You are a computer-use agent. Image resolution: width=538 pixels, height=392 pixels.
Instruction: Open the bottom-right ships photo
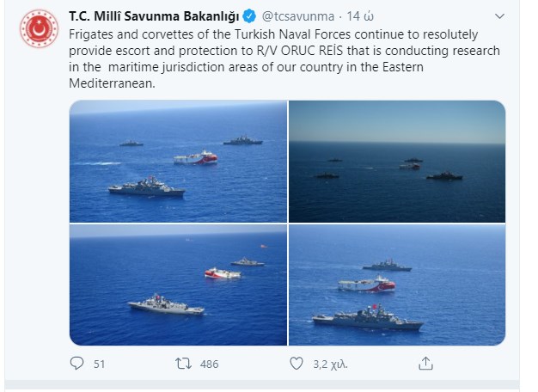click(396, 285)
